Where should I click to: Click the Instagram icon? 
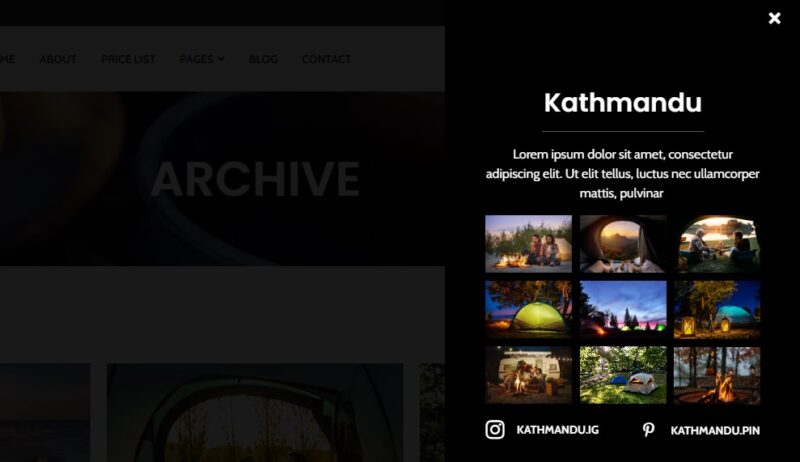[495, 430]
